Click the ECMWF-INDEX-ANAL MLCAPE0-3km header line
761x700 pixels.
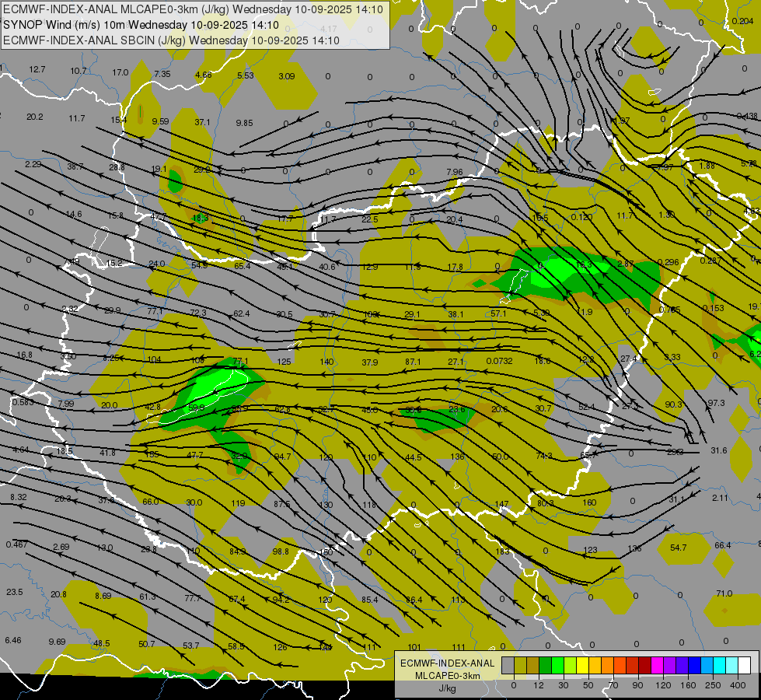point(193,9)
